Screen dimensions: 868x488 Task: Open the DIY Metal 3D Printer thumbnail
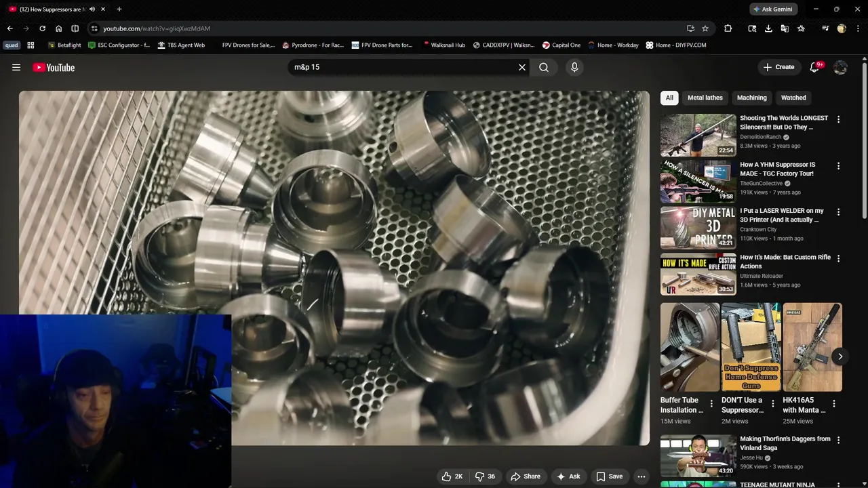(698, 228)
